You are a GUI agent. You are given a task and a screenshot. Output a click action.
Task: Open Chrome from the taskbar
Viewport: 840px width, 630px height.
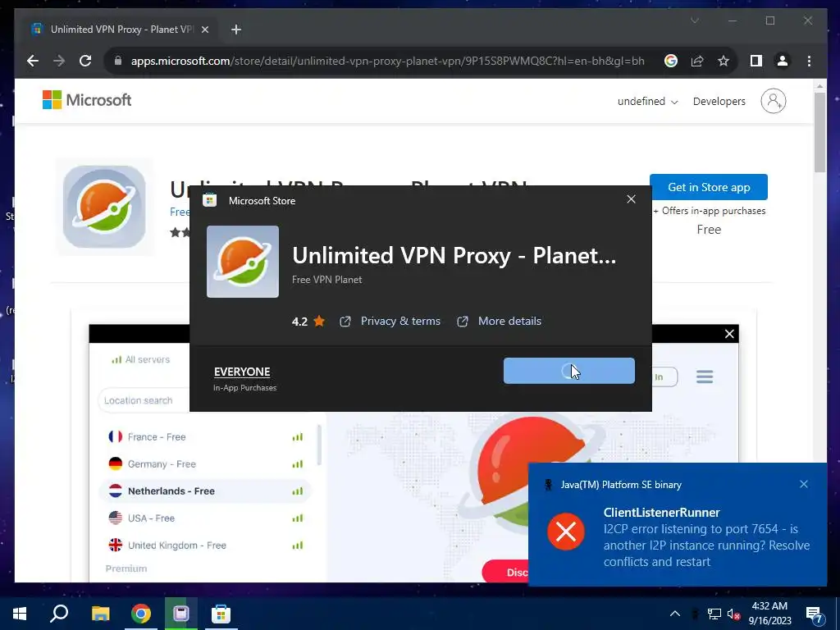pyautogui.click(x=141, y=614)
